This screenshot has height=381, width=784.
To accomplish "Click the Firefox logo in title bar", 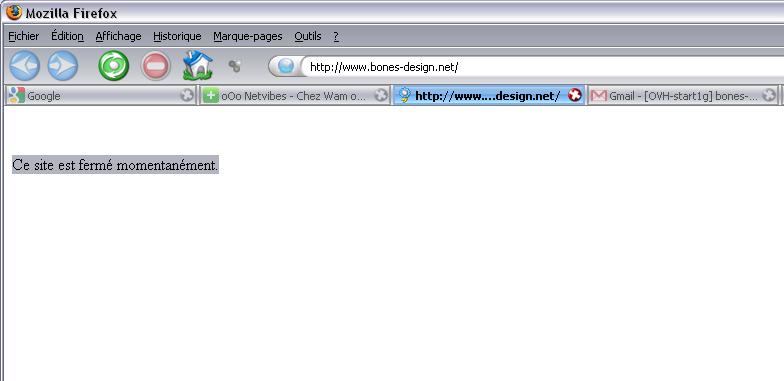I will coord(14,12).
